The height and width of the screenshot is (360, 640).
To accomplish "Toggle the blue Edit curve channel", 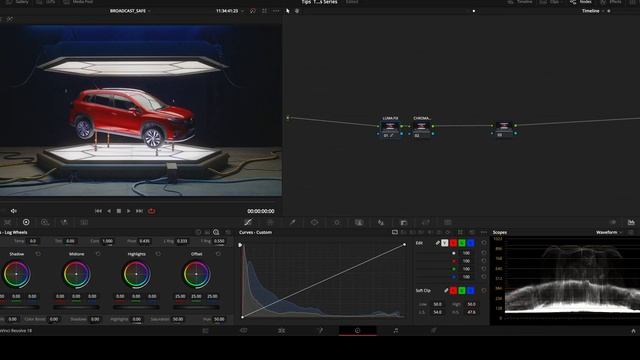I will tap(471, 243).
